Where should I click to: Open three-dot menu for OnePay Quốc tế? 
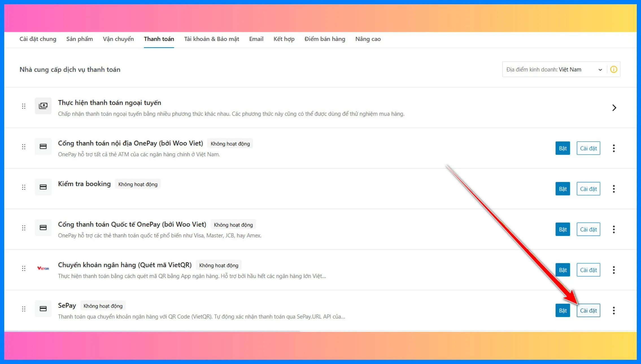tap(614, 229)
